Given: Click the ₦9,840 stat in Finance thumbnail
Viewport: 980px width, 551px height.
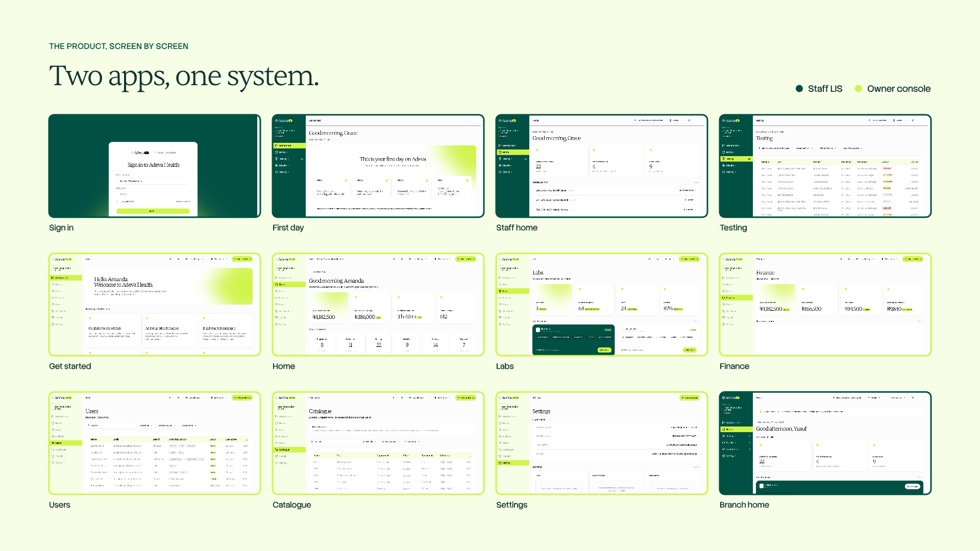Looking at the screenshot, I should [894, 309].
